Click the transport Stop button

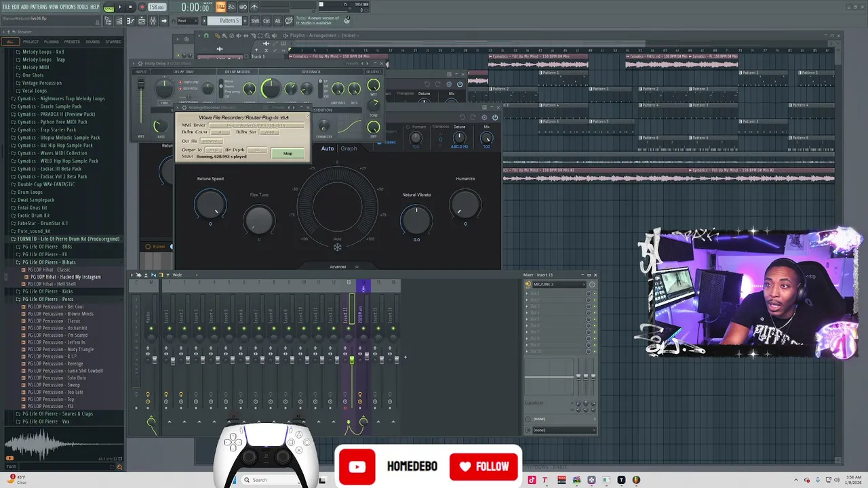click(130, 7)
